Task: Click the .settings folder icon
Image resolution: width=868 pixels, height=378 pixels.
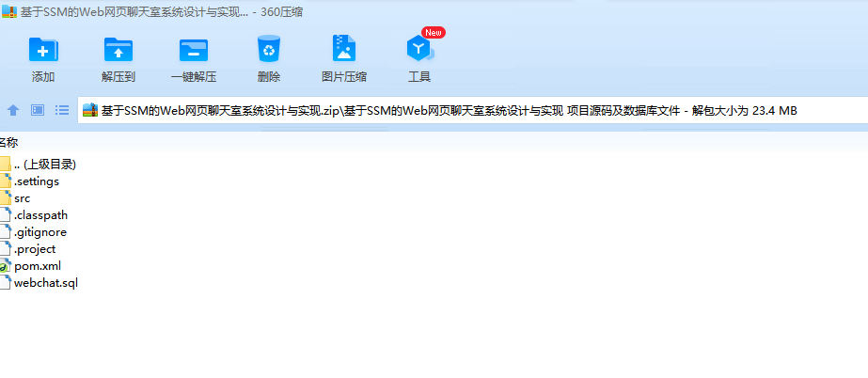Action: (5, 181)
